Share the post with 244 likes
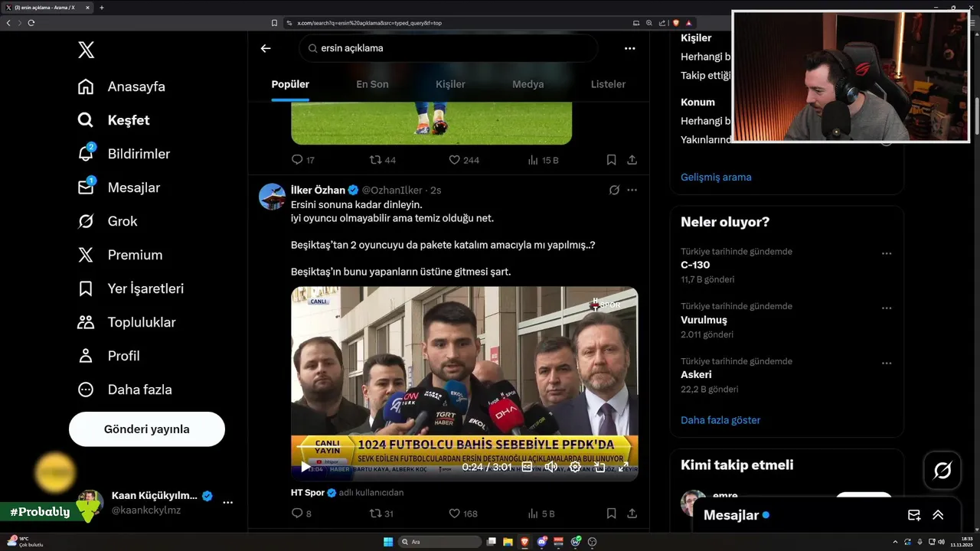This screenshot has width=980, height=551. (632, 160)
